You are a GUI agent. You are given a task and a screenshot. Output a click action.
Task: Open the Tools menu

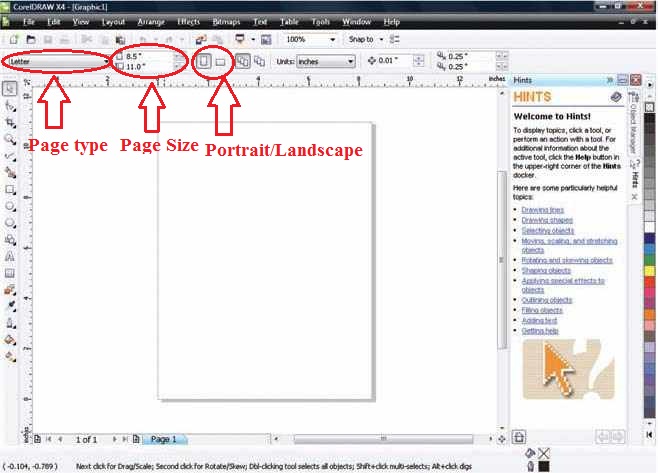click(x=321, y=22)
